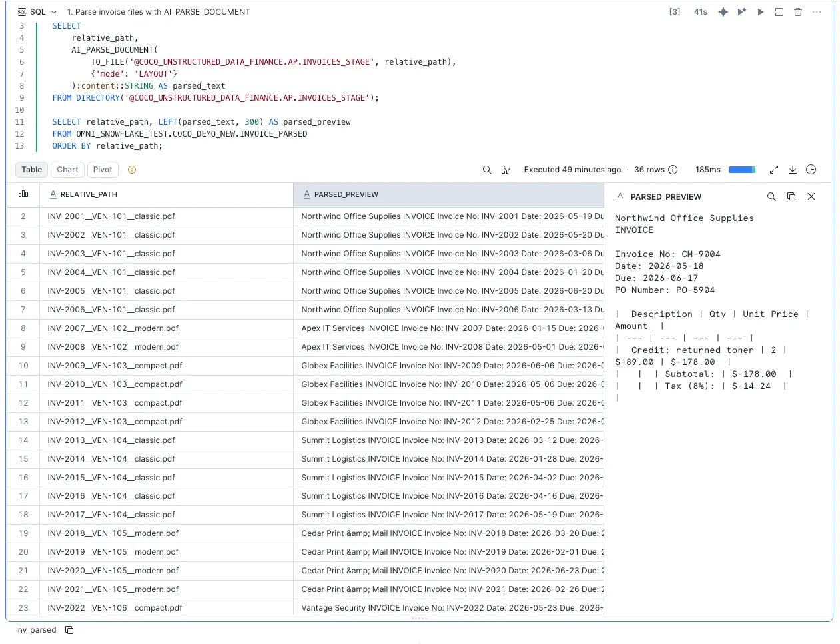Screen dimensions: 840x644
Task: Click the collapse cell results icon
Action: [x=779, y=12]
